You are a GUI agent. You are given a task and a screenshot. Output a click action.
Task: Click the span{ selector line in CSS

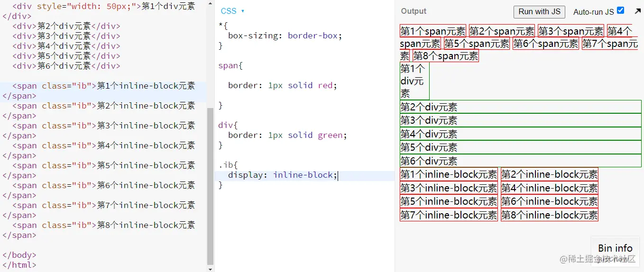pyautogui.click(x=230, y=65)
